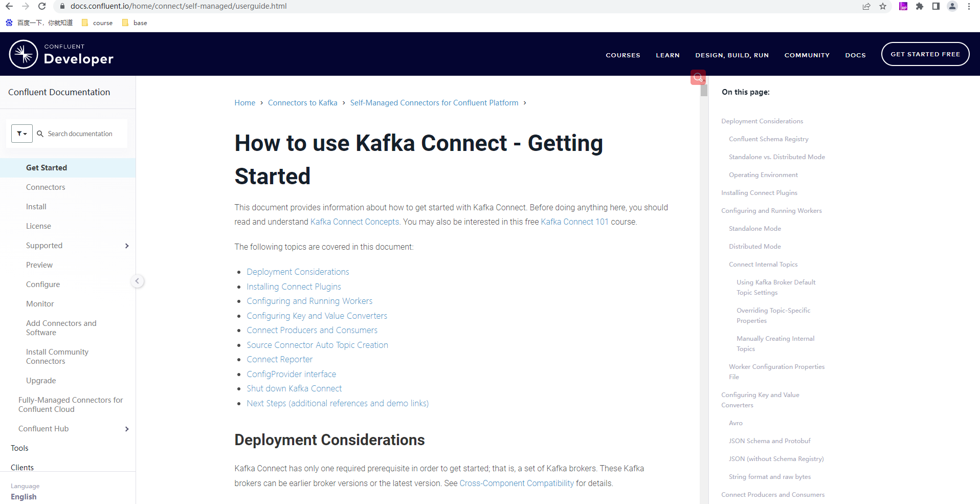Click the browser address bar URL
The image size is (980, 504).
tap(179, 6)
